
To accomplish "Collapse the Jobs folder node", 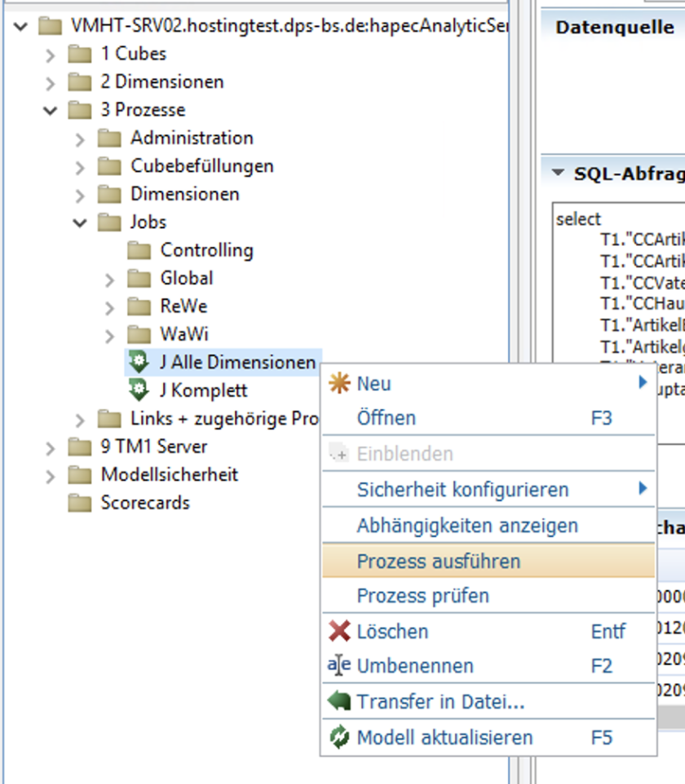I will [x=80, y=222].
